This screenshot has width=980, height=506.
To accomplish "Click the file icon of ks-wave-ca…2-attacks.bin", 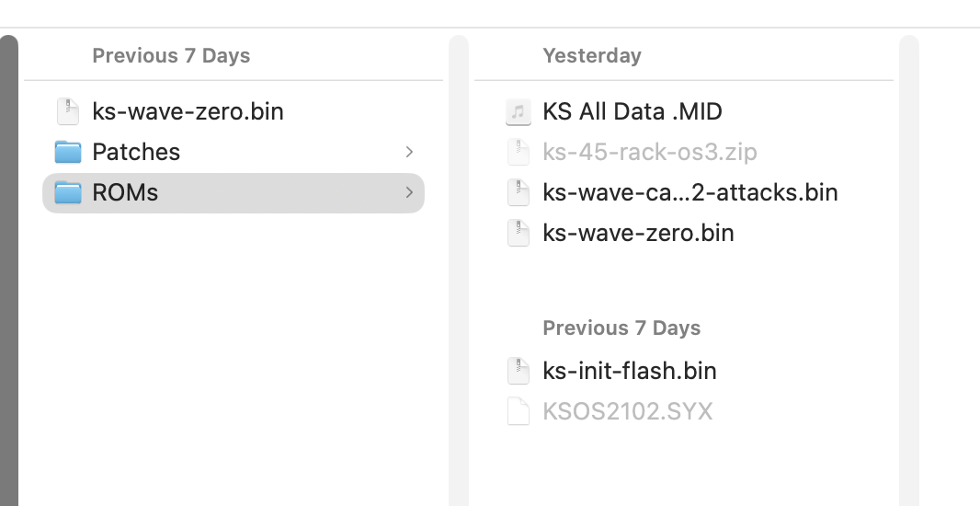I will tap(518, 192).
